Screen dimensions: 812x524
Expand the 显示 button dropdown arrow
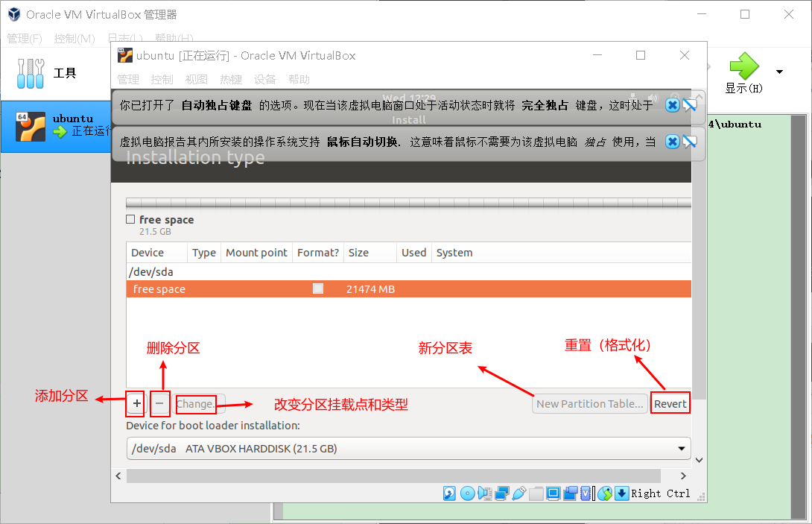779,72
